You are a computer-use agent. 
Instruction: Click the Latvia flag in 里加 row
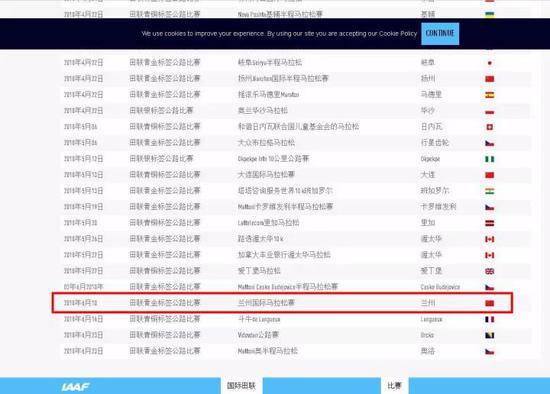click(489, 223)
